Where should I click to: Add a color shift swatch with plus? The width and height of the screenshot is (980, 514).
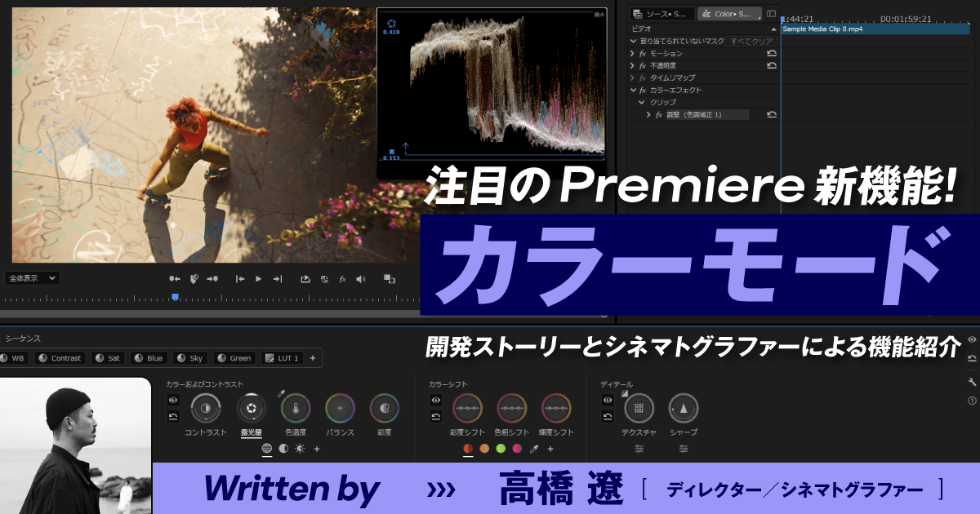tap(550, 449)
